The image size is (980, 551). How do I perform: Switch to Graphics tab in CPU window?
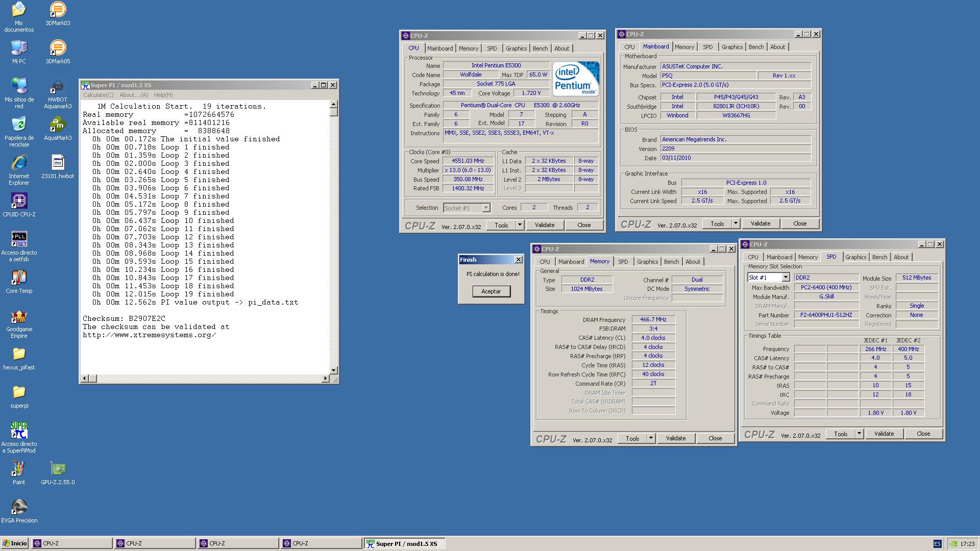click(x=516, y=48)
